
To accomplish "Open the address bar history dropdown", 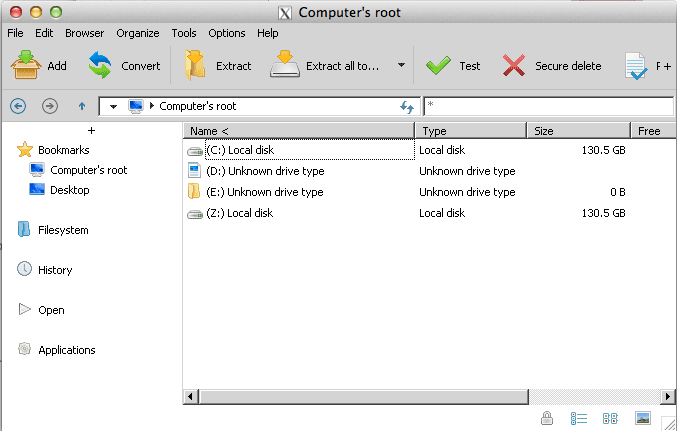I will point(113,106).
